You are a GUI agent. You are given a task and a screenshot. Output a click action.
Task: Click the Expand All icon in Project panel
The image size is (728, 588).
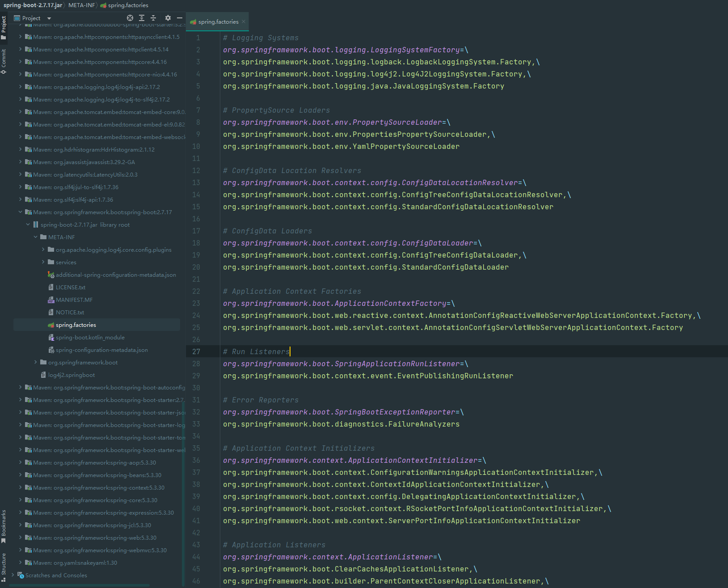click(x=142, y=18)
